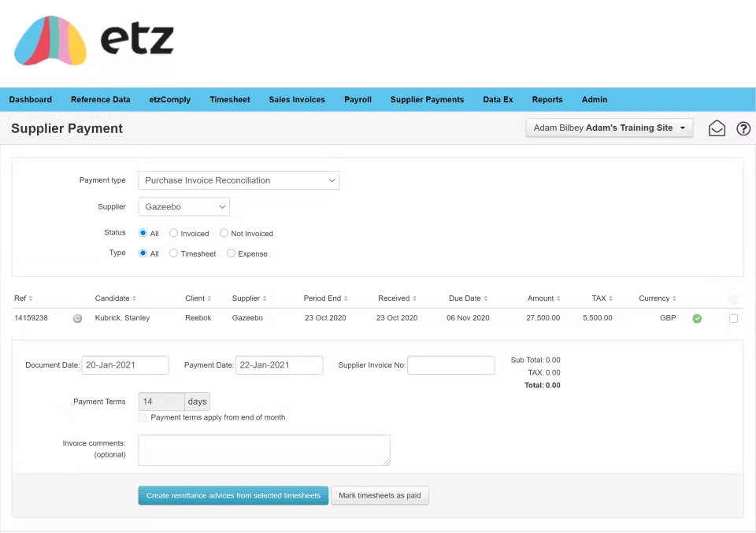Select the checkbox on the Kubrick, Stanley row
The height and width of the screenshot is (533, 756).
click(733, 318)
